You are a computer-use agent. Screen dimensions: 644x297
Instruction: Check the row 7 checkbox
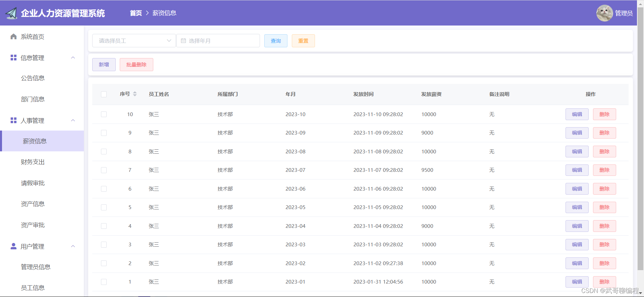[104, 170]
